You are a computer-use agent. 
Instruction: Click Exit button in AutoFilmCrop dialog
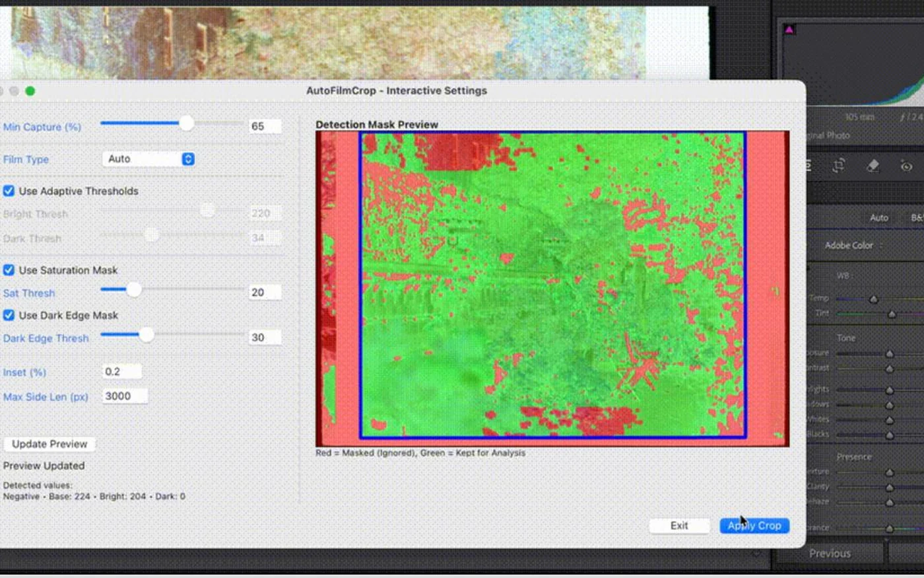(679, 526)
